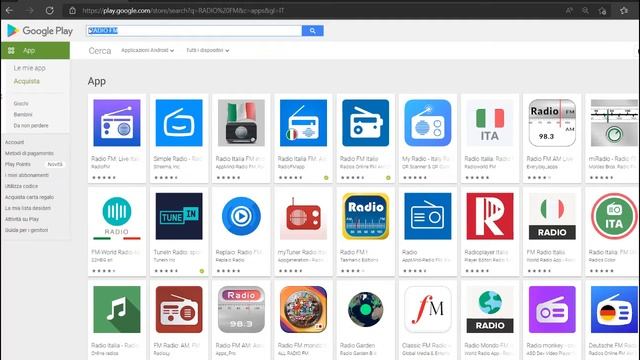
Task: Click the Radioplayer Italia app title
Action: point(487,252)
